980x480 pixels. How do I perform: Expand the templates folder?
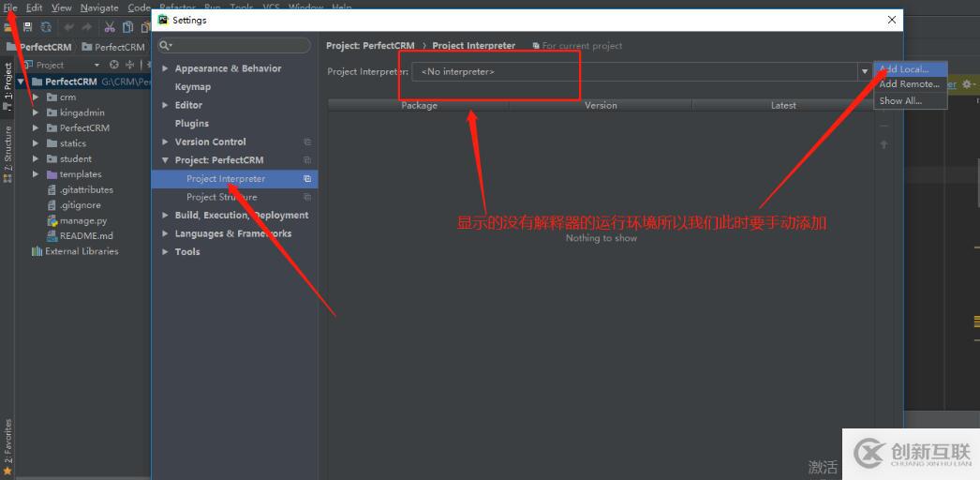[x=36, y=174]
